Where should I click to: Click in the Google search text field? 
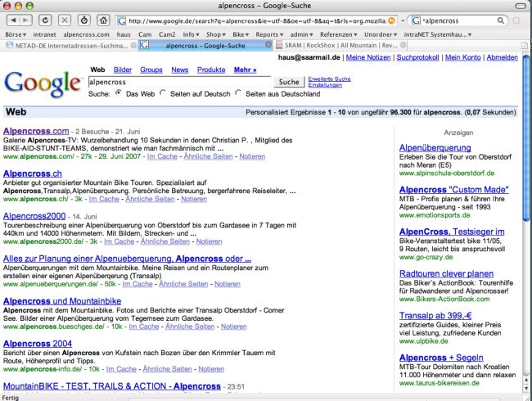[x=179, y=82]
